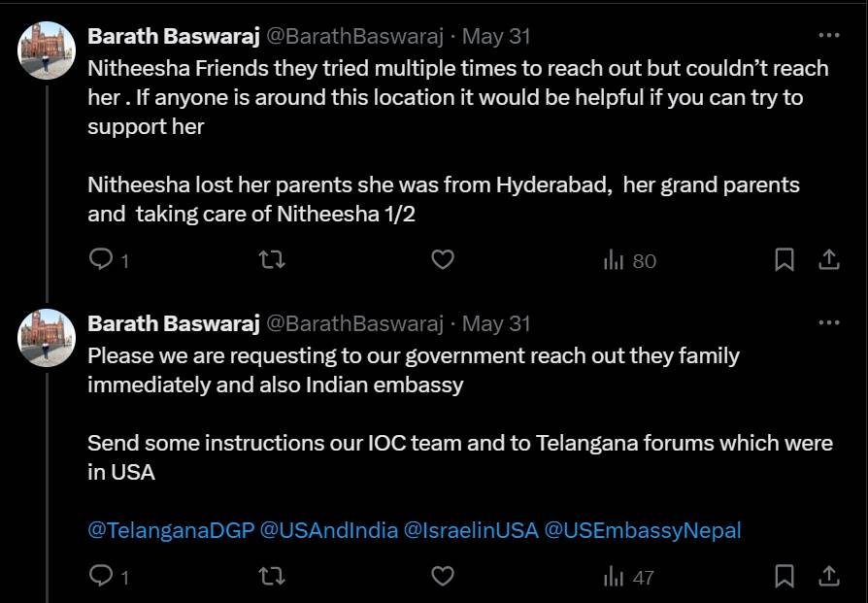Screen dimensions: 868x603
Task: Like the tweet about Nitheesha's parents
Action: coord(443,260)
